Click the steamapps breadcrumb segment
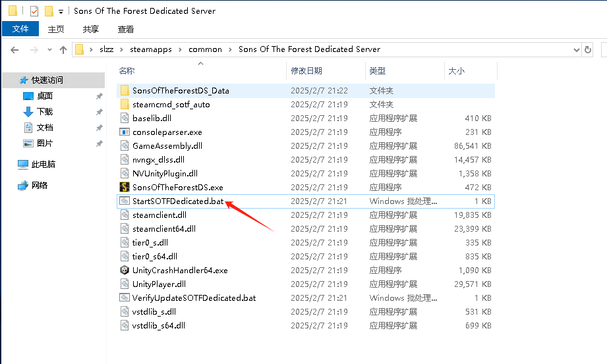This screenshot has height=364, width=607. tap(150, 49)
